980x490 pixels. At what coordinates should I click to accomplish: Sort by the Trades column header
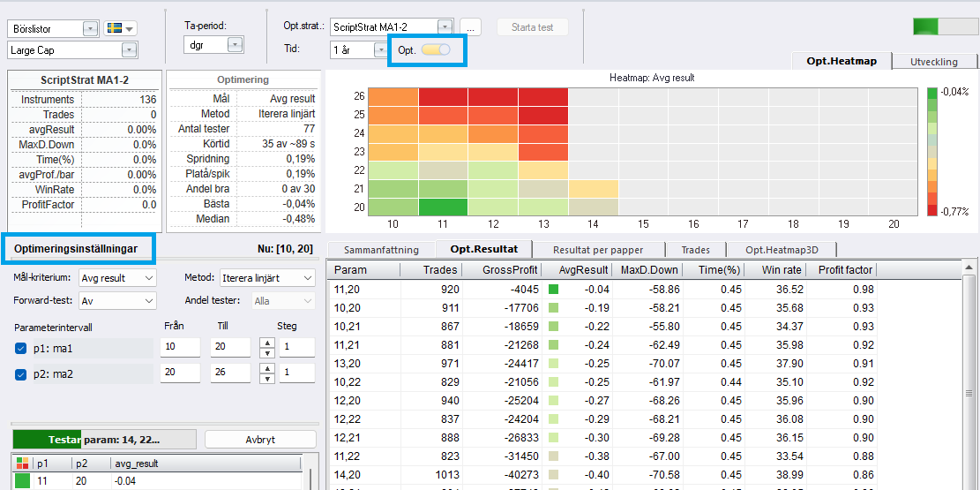[432, 269]
